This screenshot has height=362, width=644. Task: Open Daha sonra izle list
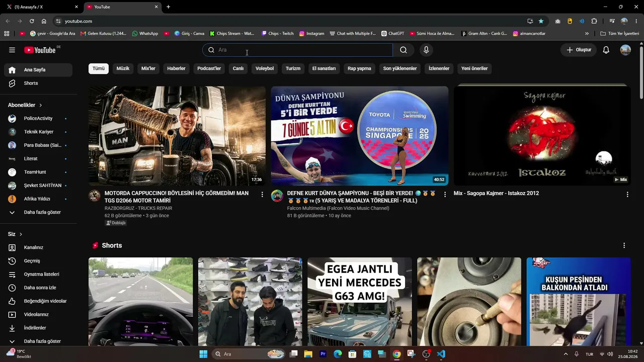38,288
